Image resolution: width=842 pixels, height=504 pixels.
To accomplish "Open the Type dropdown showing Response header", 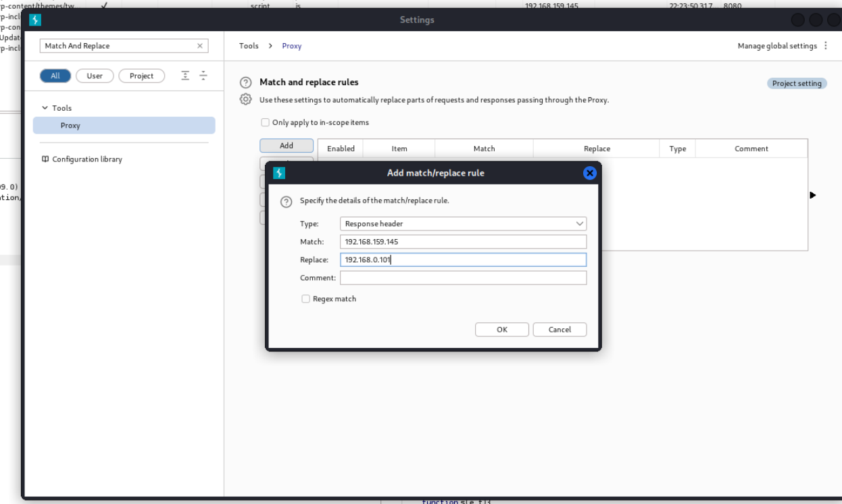I will click(463, 224).
